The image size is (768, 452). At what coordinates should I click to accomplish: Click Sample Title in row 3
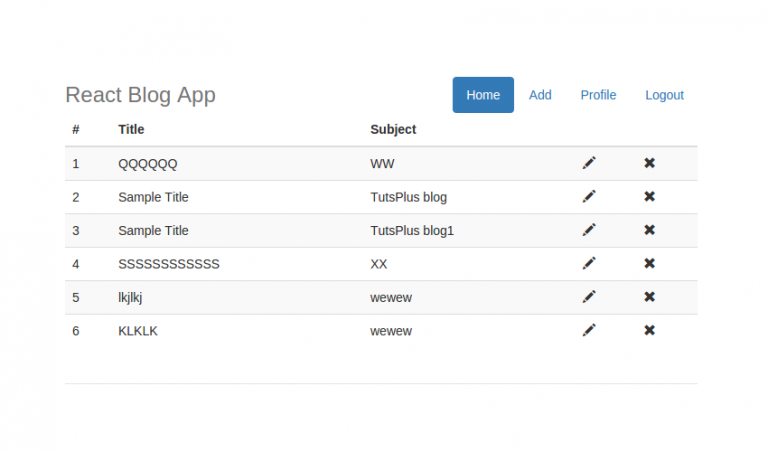click(x=153, y=230)
